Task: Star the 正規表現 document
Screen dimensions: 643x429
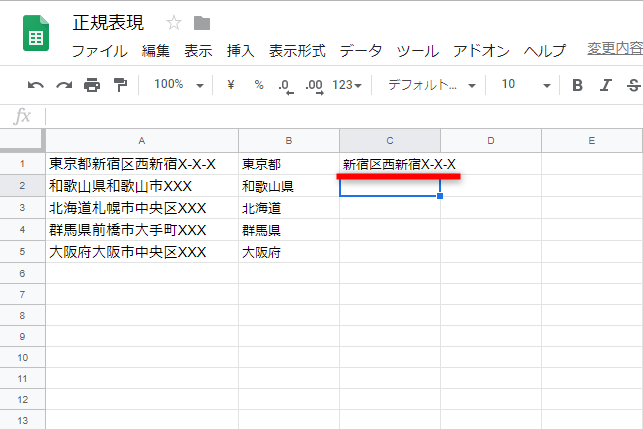Action: pyautogui.click(x=174, y=23)
